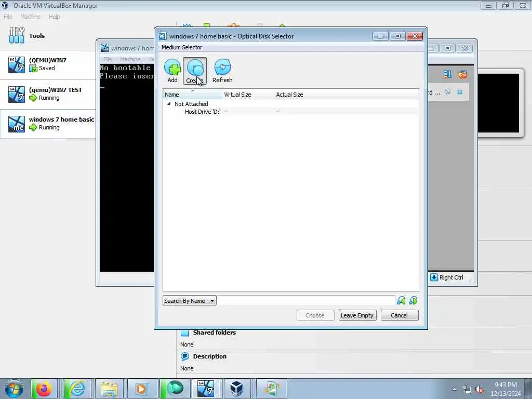Viewport: 532px width, 399px height.
Task: Click the VM preview thumbnail
Action: click(x=498, y=103)
